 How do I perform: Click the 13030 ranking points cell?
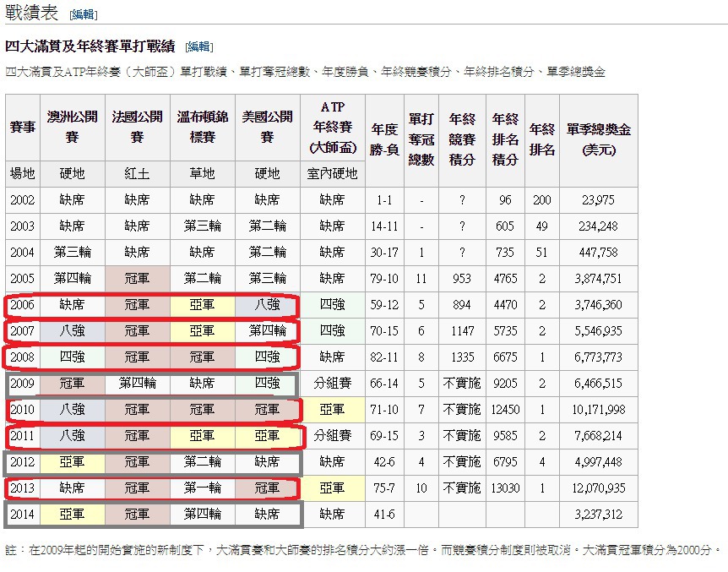click(x=505, y=488)
